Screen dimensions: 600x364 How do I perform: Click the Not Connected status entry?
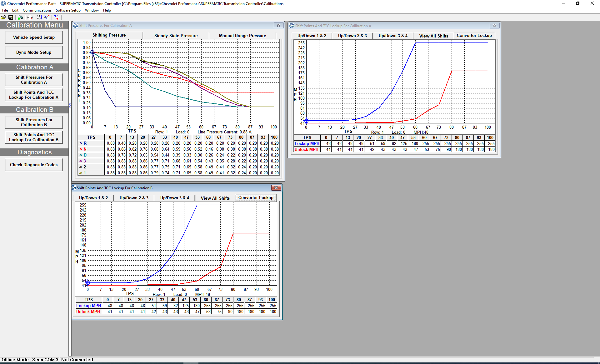pos(77,360)
